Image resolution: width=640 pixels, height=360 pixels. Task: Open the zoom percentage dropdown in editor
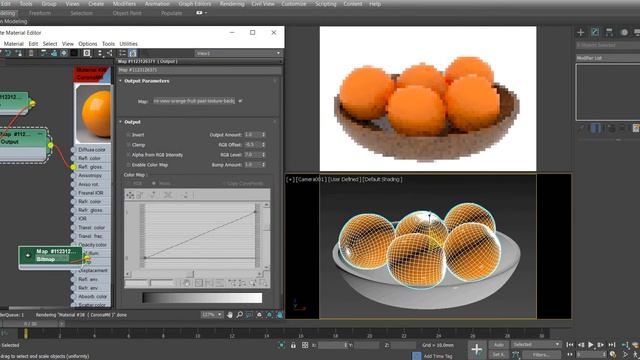pyautogui.click(x=212, y=315)
